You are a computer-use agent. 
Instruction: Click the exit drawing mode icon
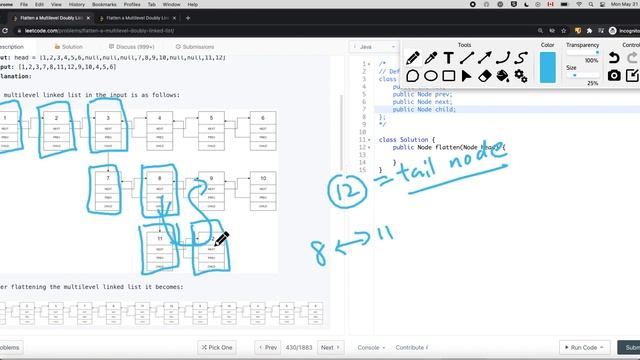(x=632, y=76)
